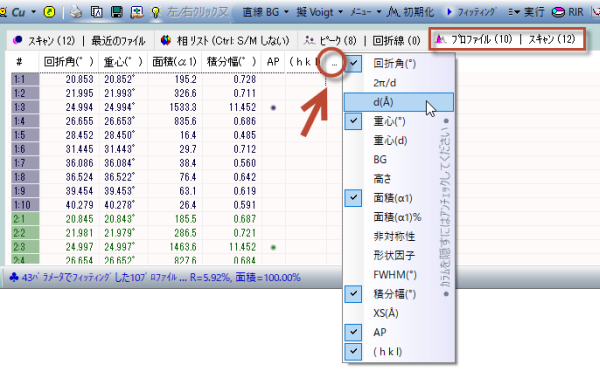
Task: Switch to the 相リスト tab
Action: click(233, 41)
